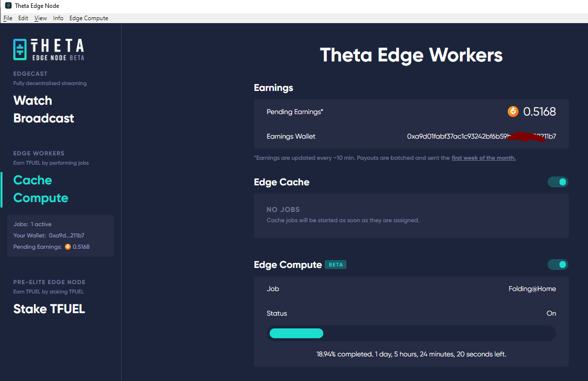This screenshot has height=381, width=588.
Task: Click the Folding@Home job name
Action: 532,289
